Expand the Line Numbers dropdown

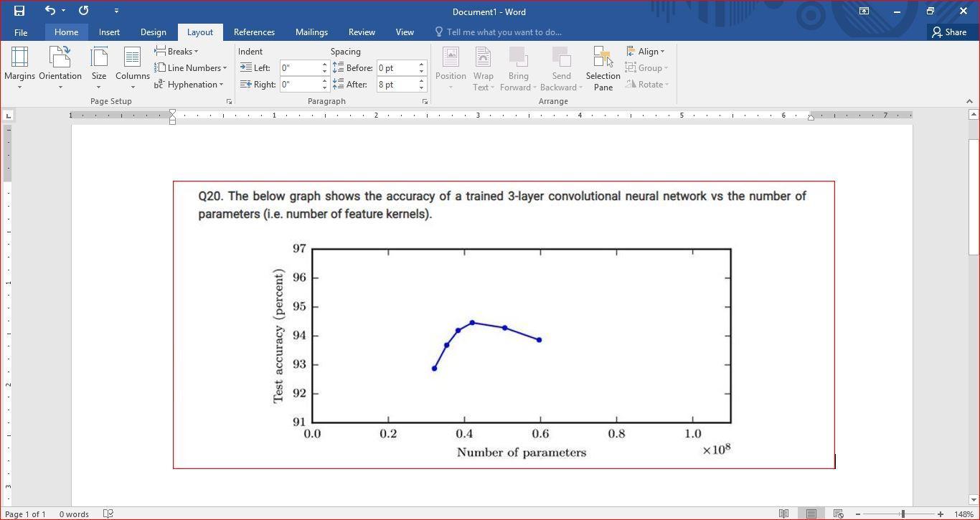pyautogui.click(x=191, y=67)
